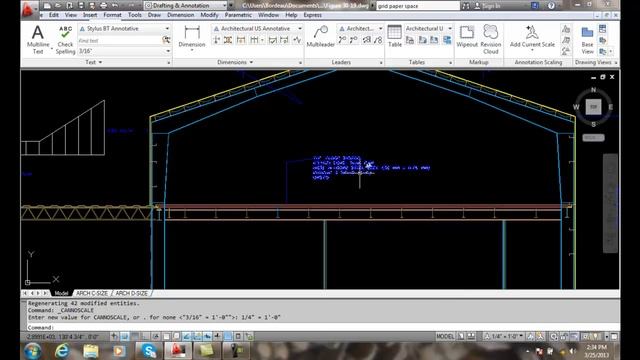Open the Format menu
Viewport: 640px width, 360px height.
click(x=112, y=15)
